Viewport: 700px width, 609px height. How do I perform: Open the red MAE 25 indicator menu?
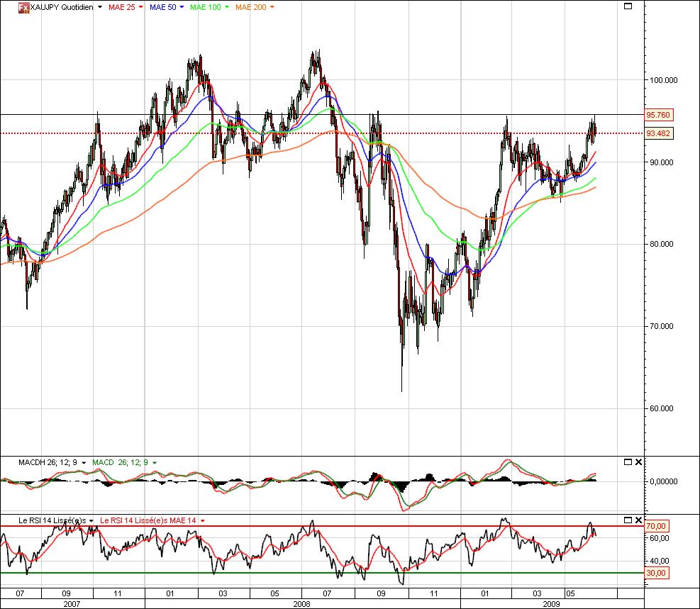pos(141,7)
